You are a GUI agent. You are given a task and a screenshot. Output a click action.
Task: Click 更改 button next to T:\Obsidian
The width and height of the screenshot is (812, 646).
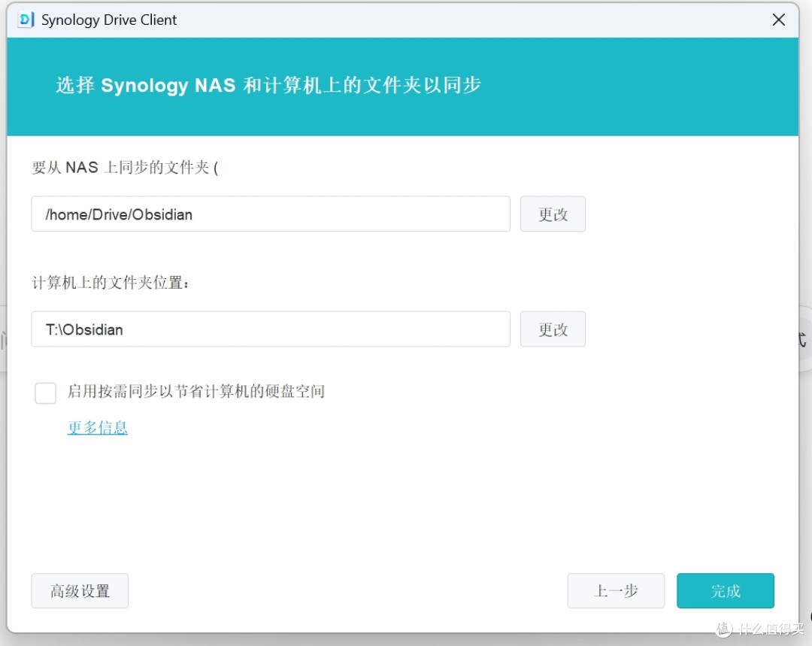pos(553,329)
